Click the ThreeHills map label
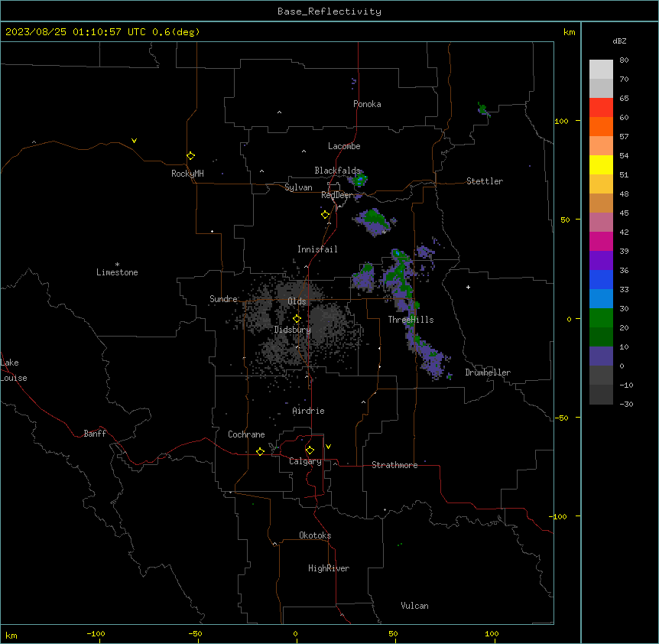This screenshot has height=644, width=659. (411, 320)
